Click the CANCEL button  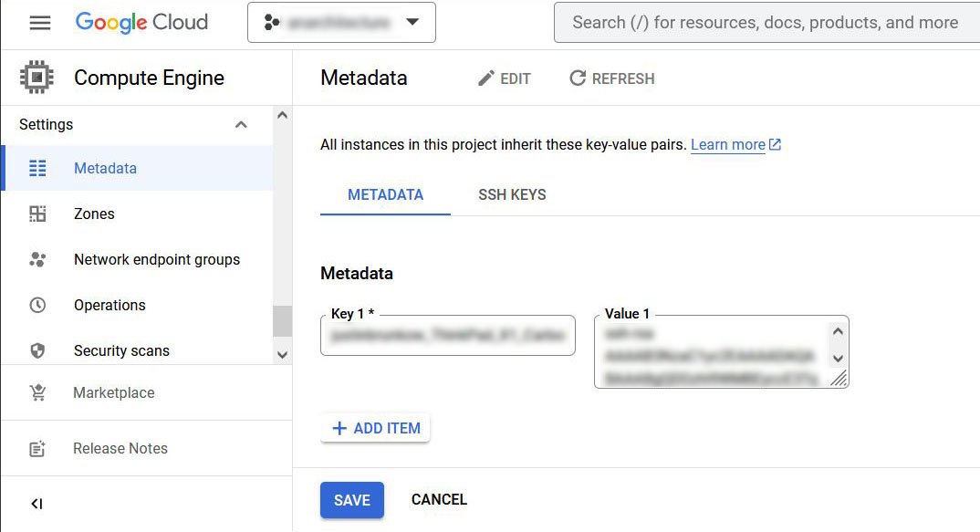tap(440, 499)
